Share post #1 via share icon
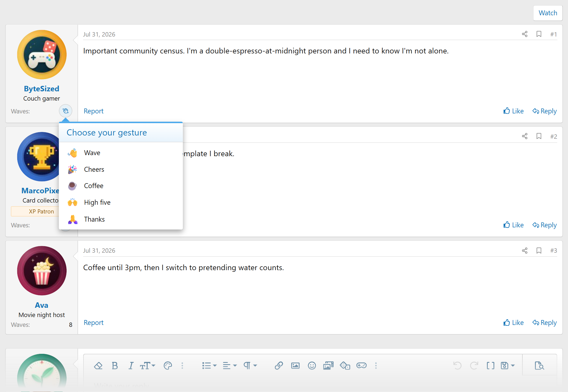Viewport: 568px width, 392px height. (x=525, y=34)
